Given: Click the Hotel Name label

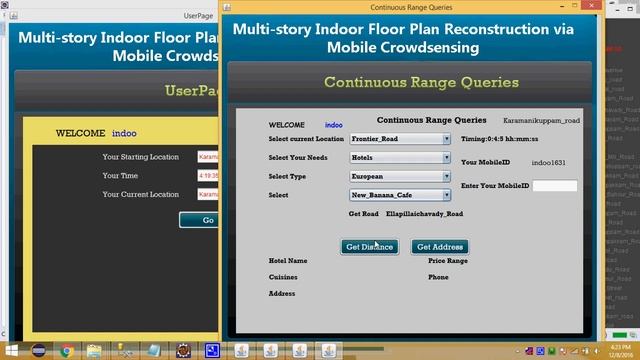Looking at the screenshot, I should [288, 260].
